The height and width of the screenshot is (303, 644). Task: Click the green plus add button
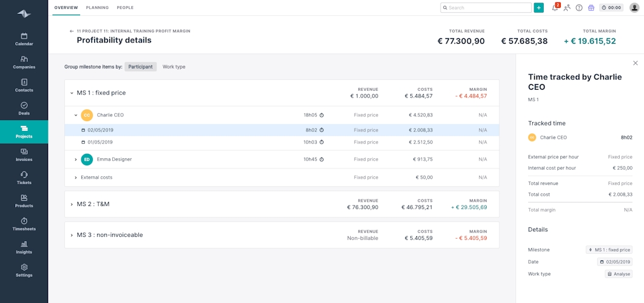[538, 8]
